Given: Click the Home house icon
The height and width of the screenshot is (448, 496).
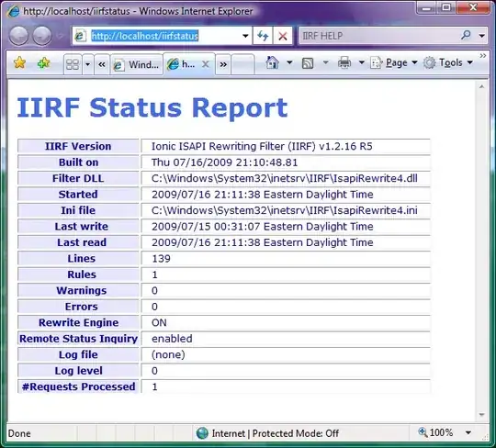Looking at the screenshot, I should pos(273,62).
